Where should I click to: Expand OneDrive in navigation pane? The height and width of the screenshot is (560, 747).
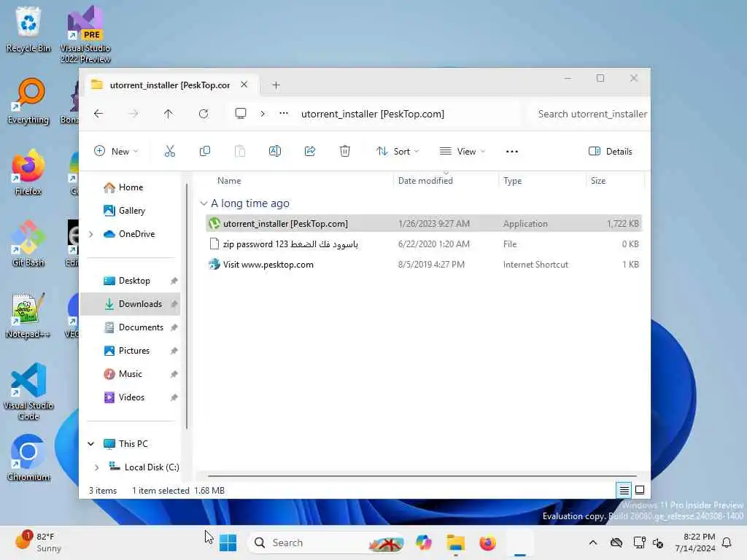91,234
